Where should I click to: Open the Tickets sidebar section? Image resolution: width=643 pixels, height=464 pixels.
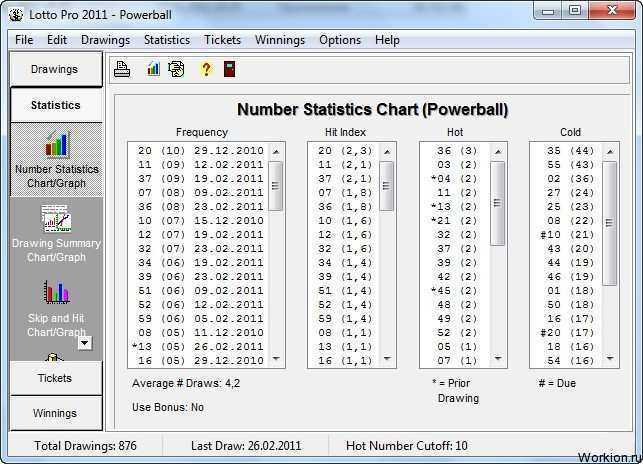(x=56, y=378)
